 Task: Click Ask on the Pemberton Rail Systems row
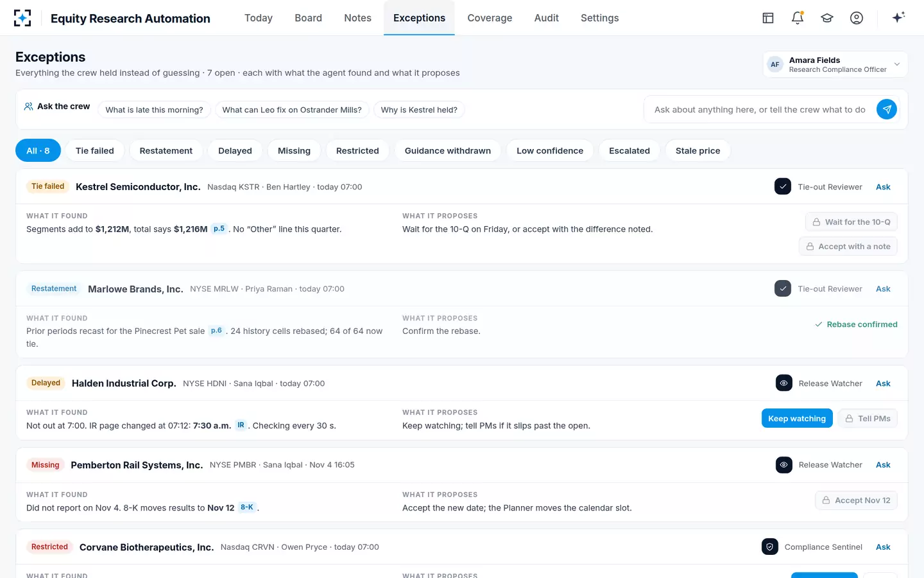coord(883,465)
